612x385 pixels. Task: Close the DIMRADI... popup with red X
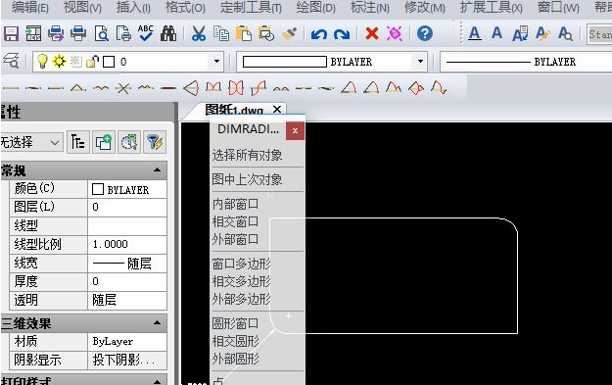click(x=295, y=130)
